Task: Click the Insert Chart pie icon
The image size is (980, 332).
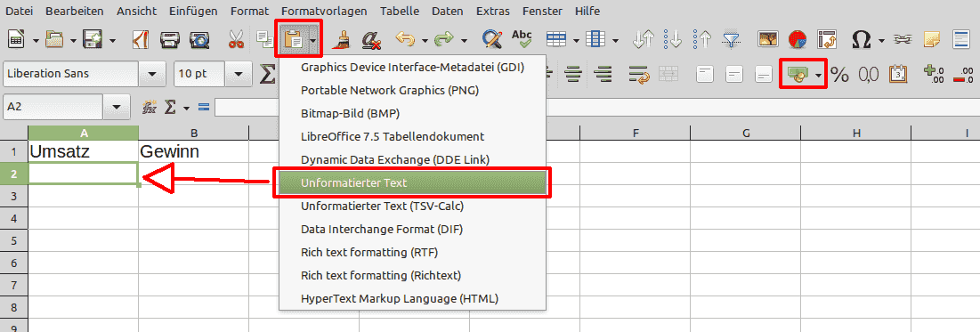Action: point(797,39)
